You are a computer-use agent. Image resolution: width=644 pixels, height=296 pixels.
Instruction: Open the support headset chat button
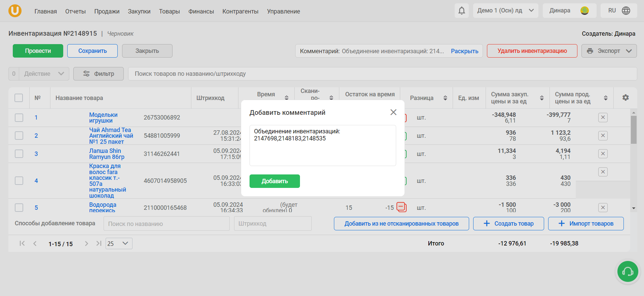[x=628, y=271]
